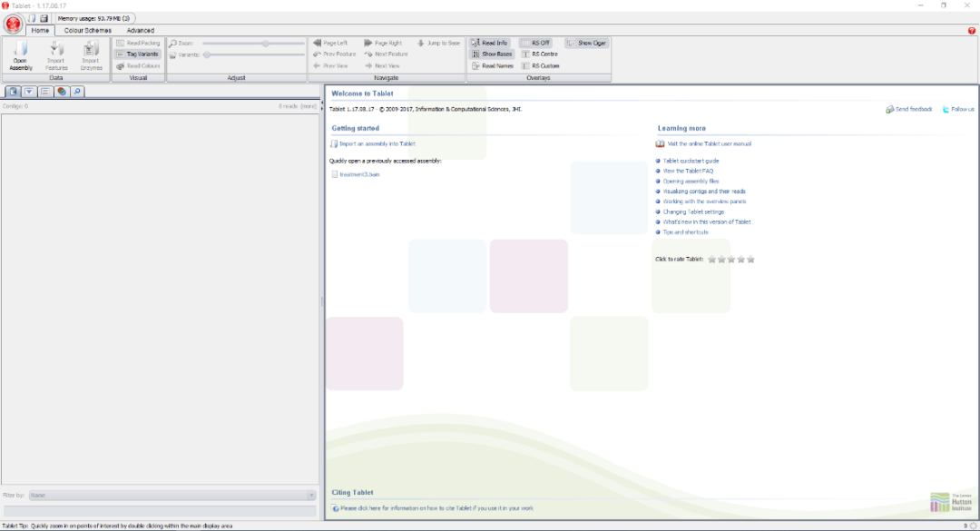Click the filter text input field
This screenshot has width=980, height=531.
160,511
